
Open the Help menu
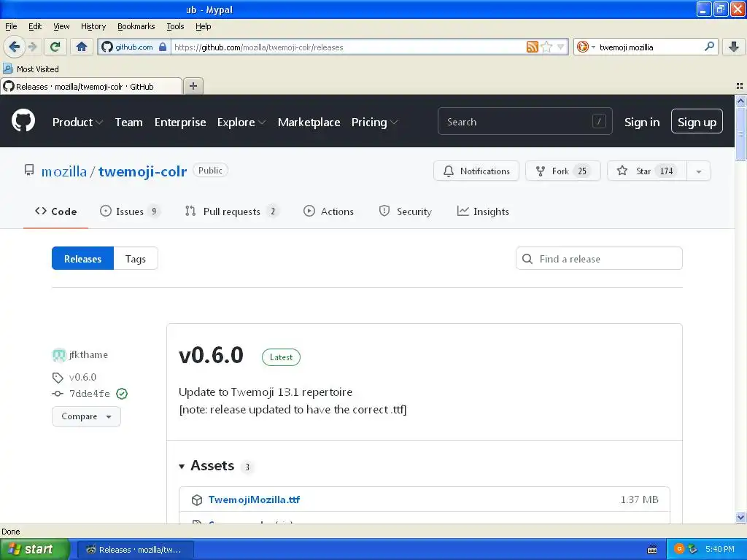204,26
